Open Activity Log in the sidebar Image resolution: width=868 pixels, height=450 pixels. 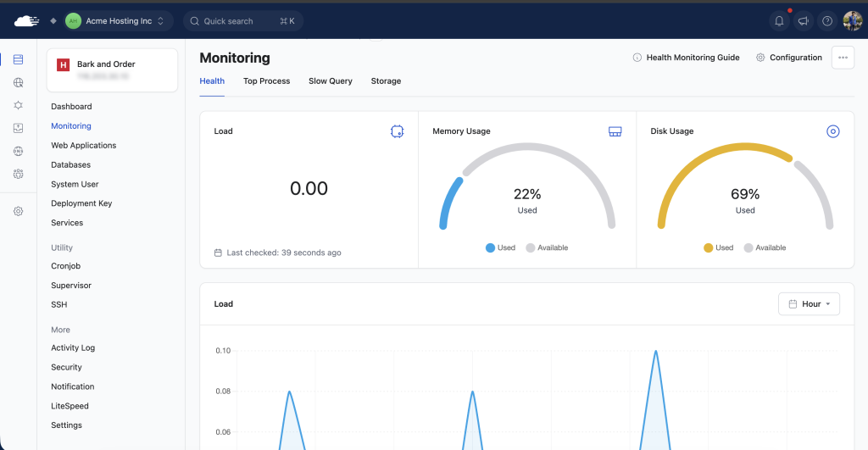coord(73,347)
